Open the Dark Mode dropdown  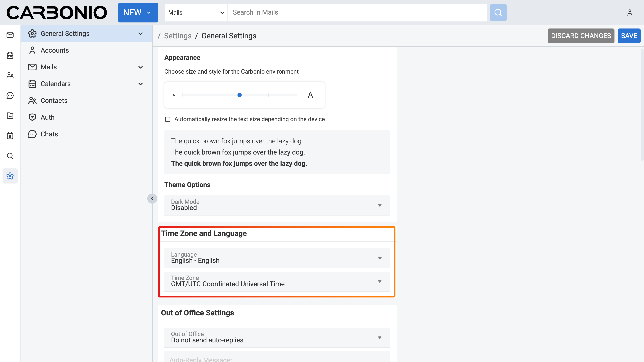point(277,205)
